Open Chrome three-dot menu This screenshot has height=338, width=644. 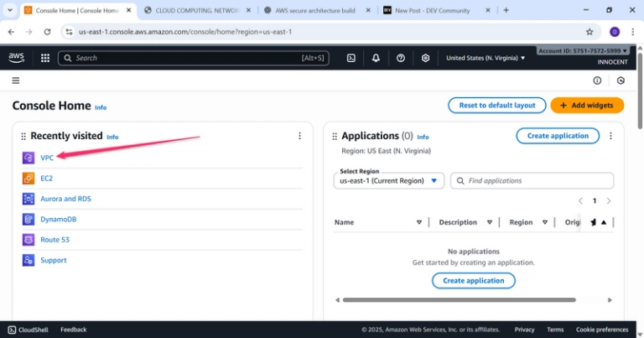coord(633,32)
